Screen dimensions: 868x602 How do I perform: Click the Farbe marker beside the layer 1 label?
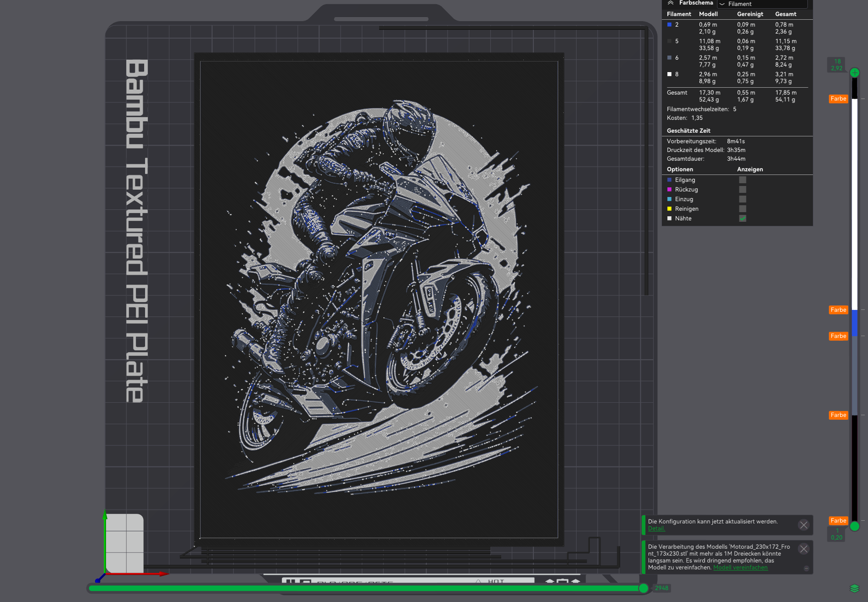point(838,521)
